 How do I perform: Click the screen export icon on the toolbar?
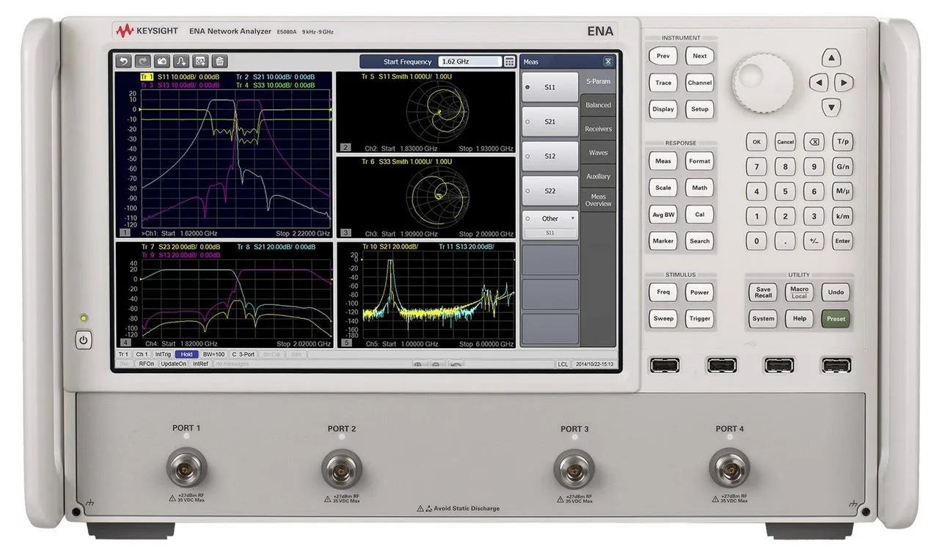point(200,62)
